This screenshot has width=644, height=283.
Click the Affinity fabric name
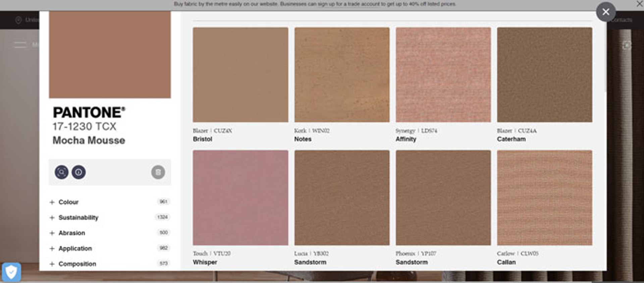[406, 139]
